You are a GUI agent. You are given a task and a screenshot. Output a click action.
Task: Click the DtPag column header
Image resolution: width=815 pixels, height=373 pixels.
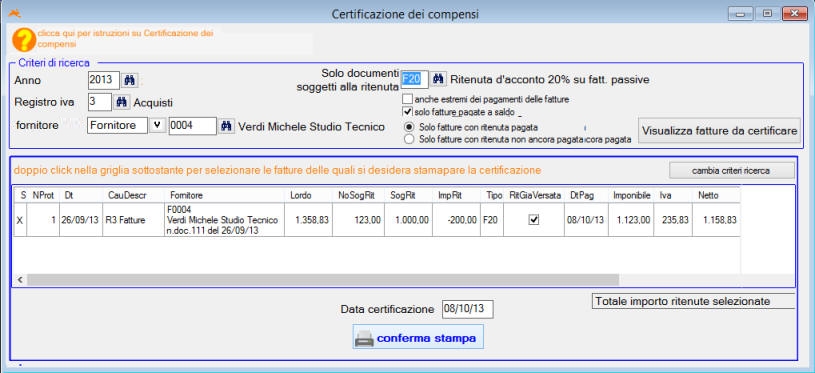click(x=586, y=195)
